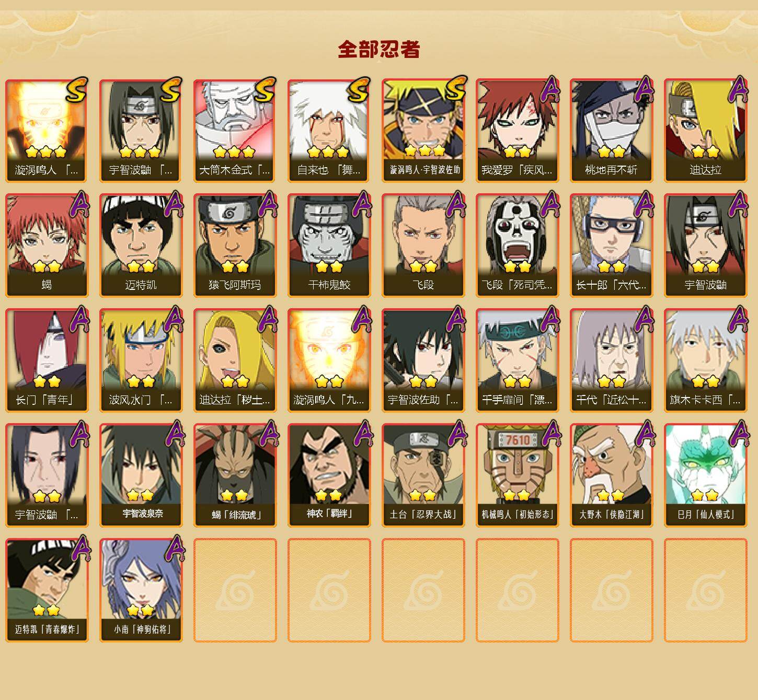Click the S rank badge on 自来也 card

pyautogui.click(x=359, y=89)
